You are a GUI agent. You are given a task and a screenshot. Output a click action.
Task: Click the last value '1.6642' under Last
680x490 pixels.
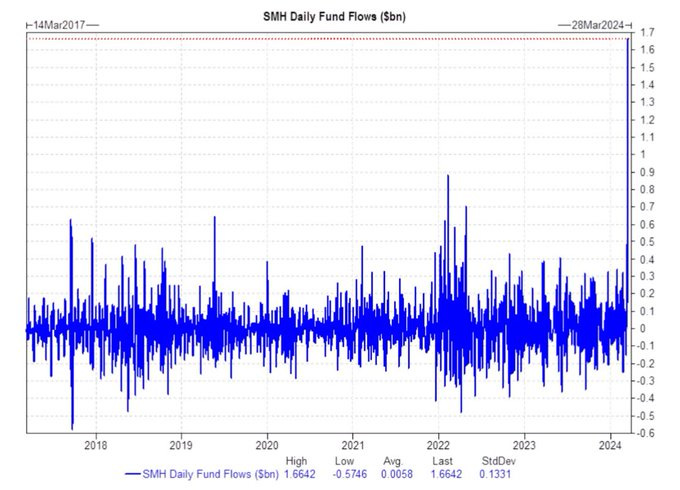[446, 474]
